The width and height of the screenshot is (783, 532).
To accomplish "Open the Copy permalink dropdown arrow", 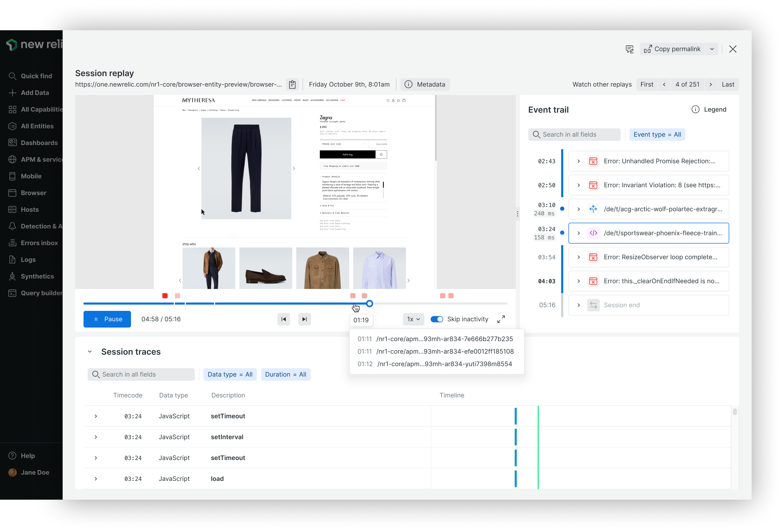I will point(712,49).
